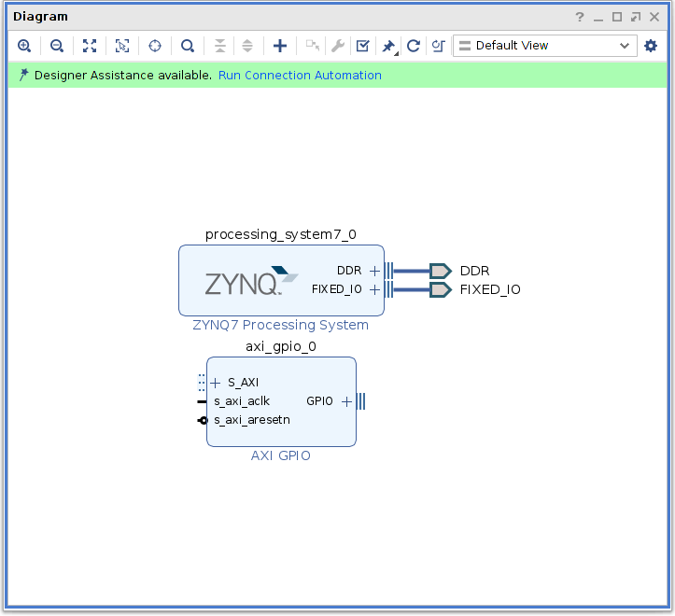Viewport: 675px width, 616px height.
Task: Expand the DDR interface on processing_system7_0
Action: click(x=374, y=271)
